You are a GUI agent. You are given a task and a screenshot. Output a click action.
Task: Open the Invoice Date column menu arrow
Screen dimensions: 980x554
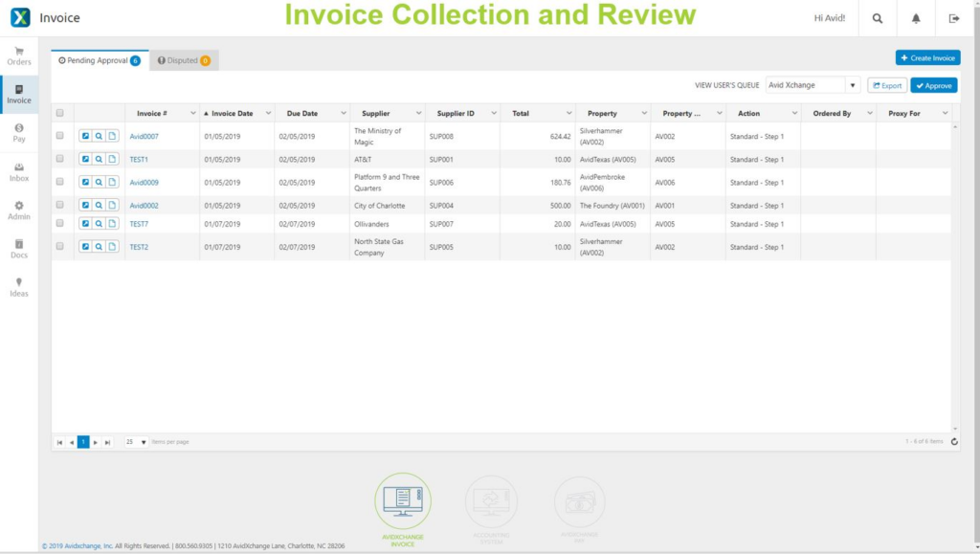coord(268,113)
